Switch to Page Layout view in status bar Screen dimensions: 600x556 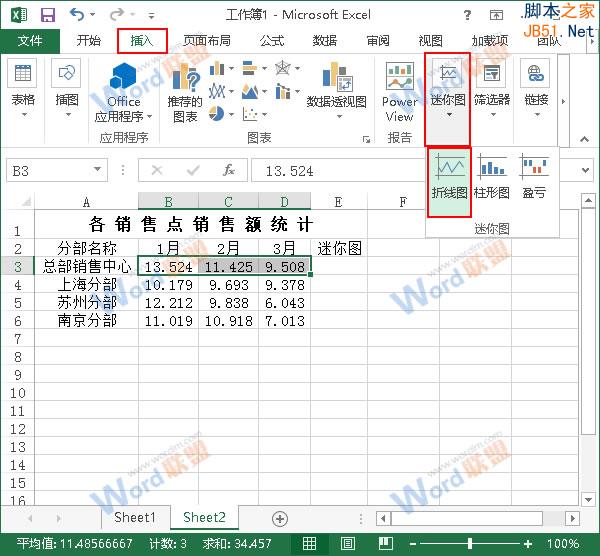click(x=347, y=543)
